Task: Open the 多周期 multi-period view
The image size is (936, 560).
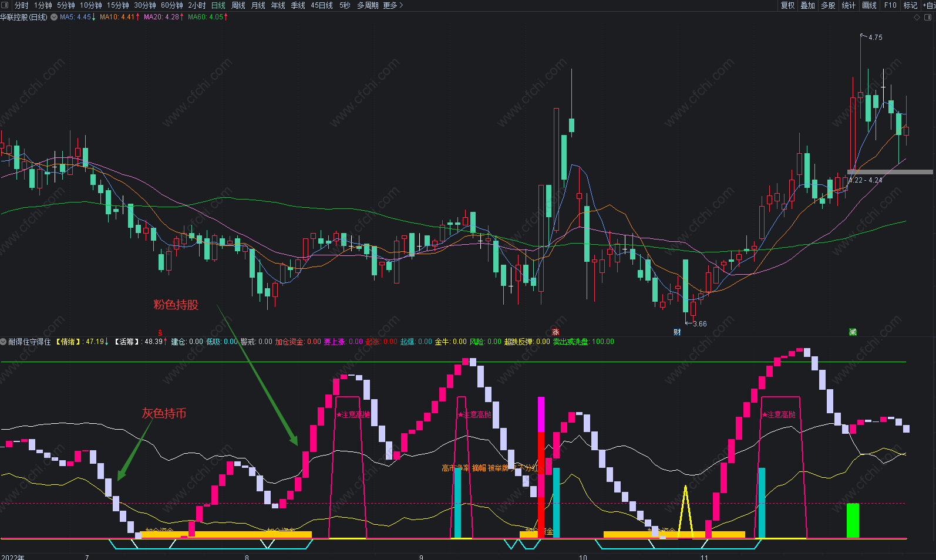Action: [x=368, y=5]
